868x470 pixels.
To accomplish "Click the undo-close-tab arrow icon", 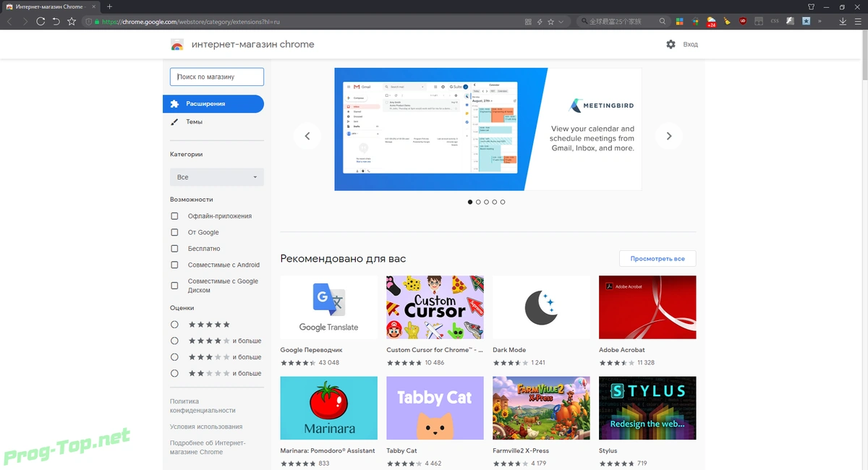I will [x=56, y=22].
